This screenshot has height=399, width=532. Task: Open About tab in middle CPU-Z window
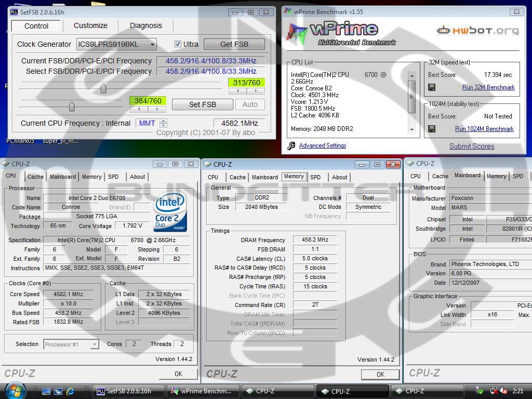339,177
